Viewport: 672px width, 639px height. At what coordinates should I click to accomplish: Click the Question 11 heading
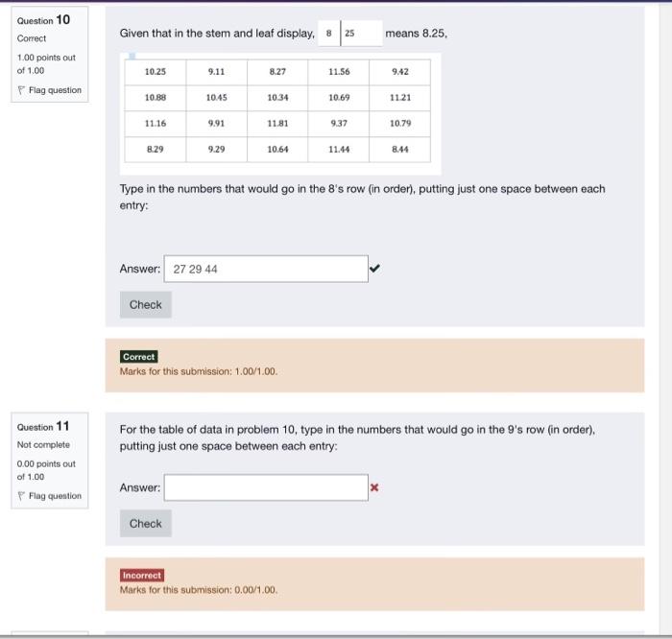43,426
